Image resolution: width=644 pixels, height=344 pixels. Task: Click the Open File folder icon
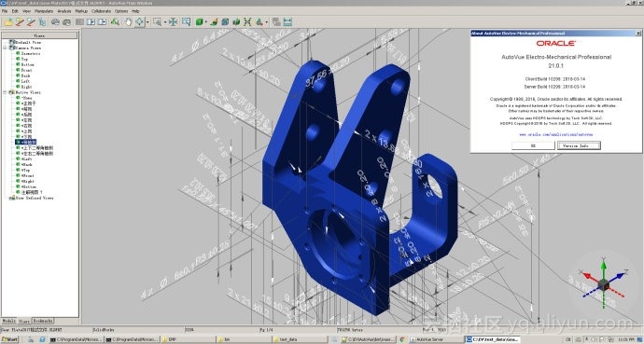tap(8, 22)
